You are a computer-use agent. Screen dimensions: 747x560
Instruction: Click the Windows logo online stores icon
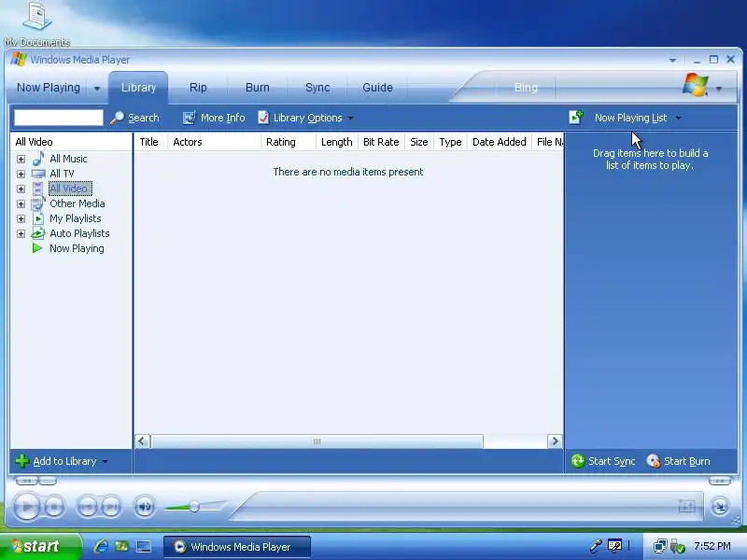pyautogui.click(x=695, y=85)
